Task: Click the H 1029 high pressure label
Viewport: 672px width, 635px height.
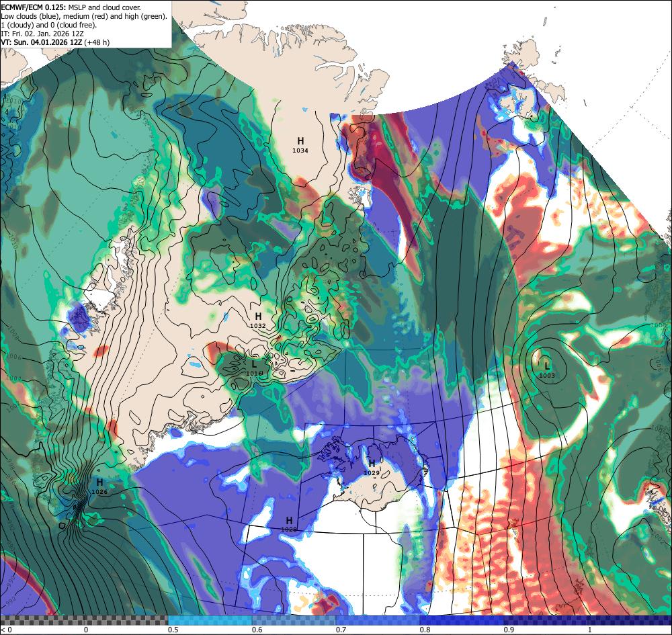Action: [372, 468]
